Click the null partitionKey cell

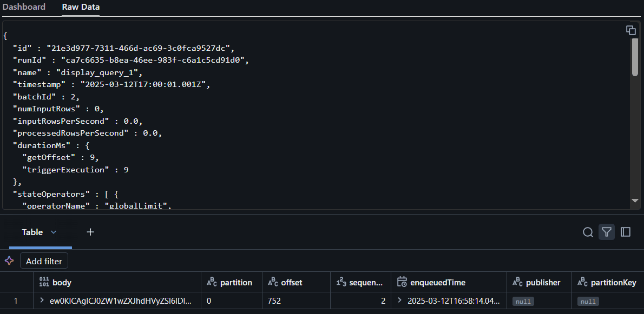point(588,301)
